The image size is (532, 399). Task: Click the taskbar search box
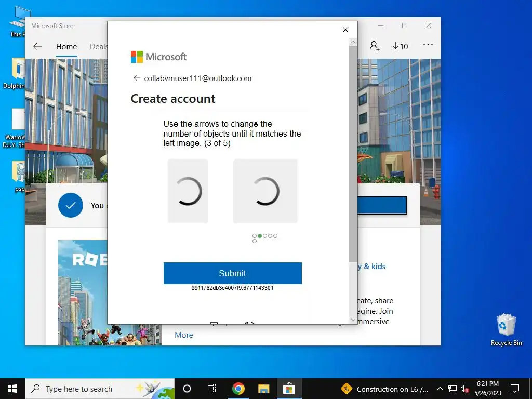click(x=100, y=389)
